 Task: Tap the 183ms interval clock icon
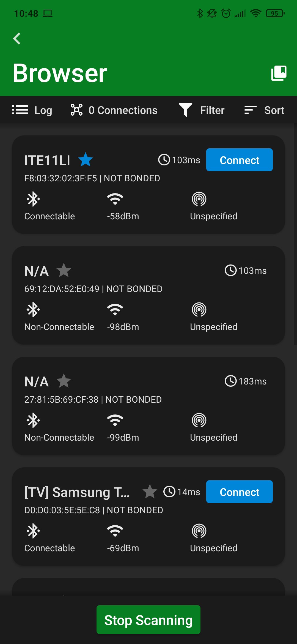pyautogui.click(x=230, y=381)
